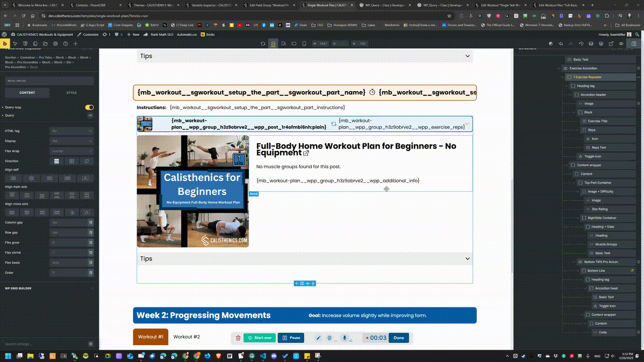Pause the screen recording
This screenshot has width=644, height=362.
(291, 338)
